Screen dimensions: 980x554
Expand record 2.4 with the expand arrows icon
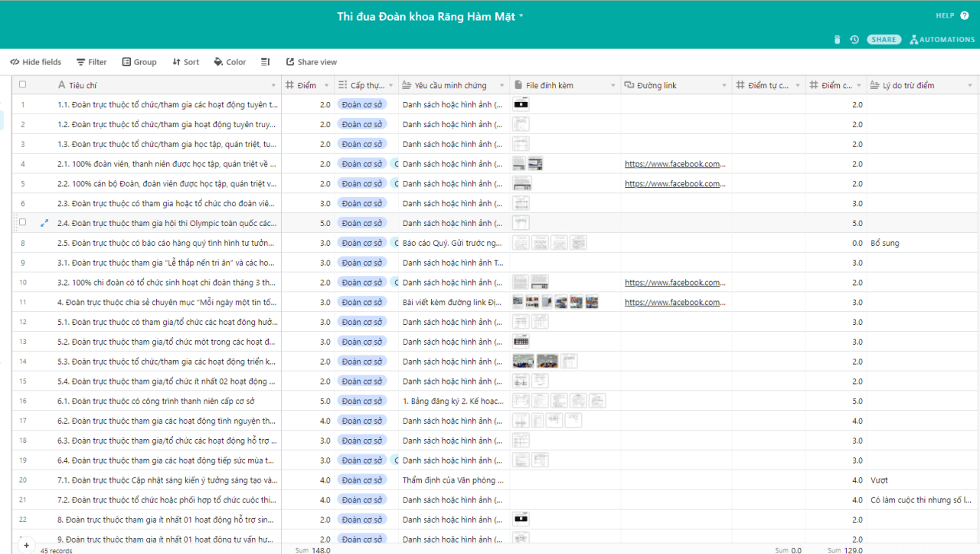point(44,223)
